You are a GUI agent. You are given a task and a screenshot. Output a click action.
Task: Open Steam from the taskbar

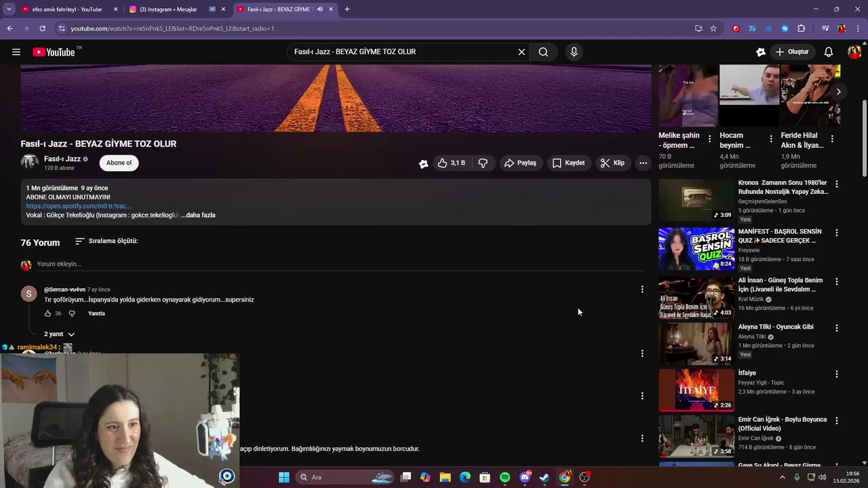(544, 477)
